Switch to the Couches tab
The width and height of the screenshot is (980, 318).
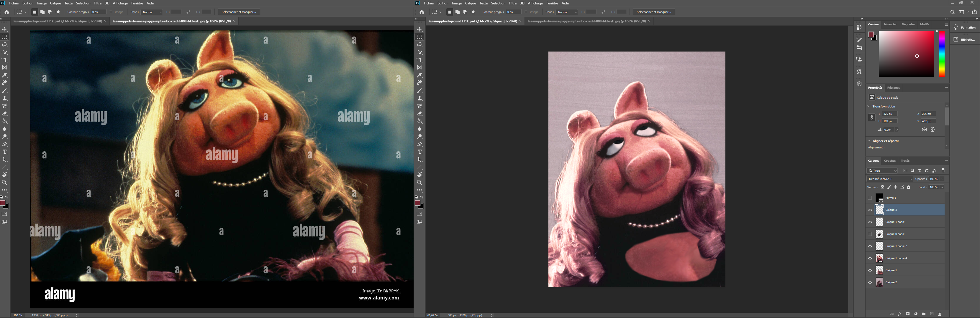(x=890, y=161)
